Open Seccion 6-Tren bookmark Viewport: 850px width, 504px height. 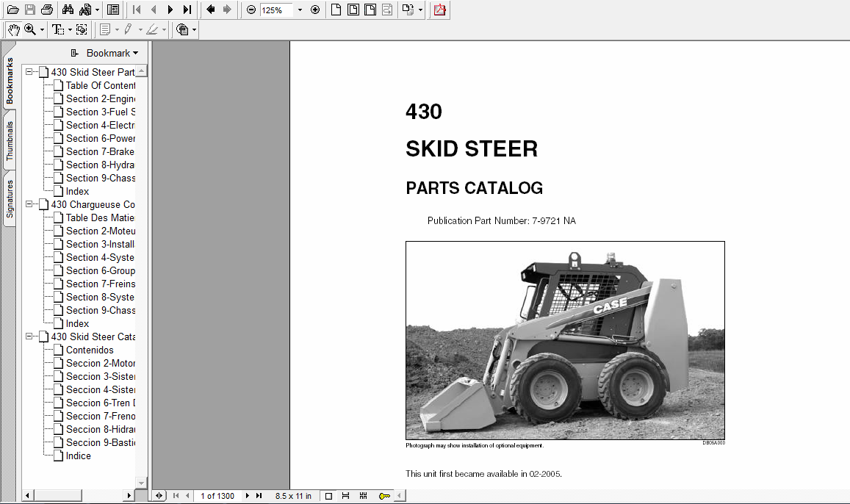coord(101,403)
